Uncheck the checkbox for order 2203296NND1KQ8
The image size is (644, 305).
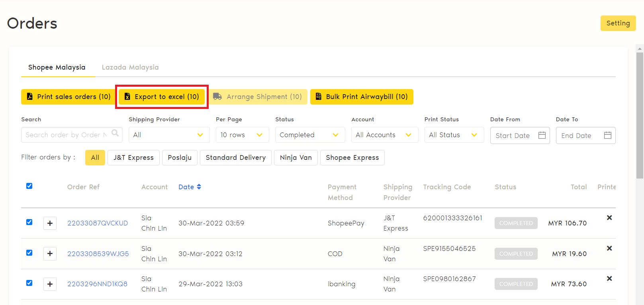pyautogui.click(x=29, y=283)
